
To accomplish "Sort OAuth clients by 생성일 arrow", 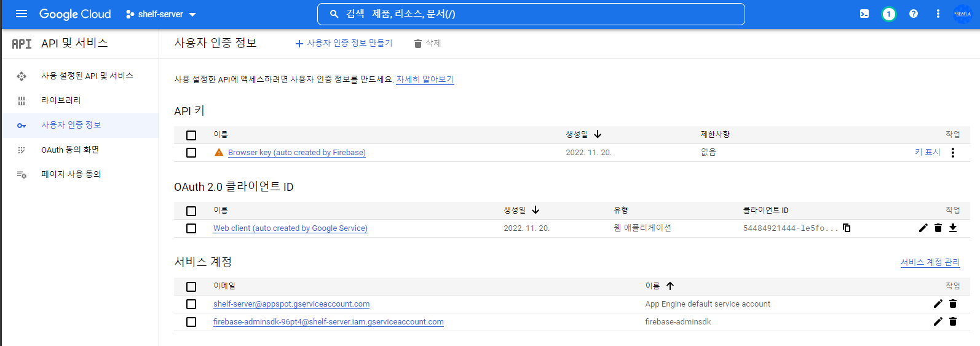I will (x=535, y=210).
